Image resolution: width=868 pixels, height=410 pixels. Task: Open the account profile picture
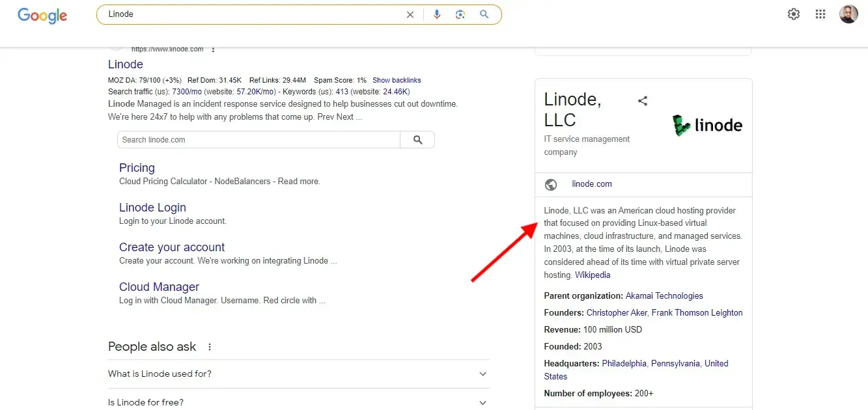848,14
